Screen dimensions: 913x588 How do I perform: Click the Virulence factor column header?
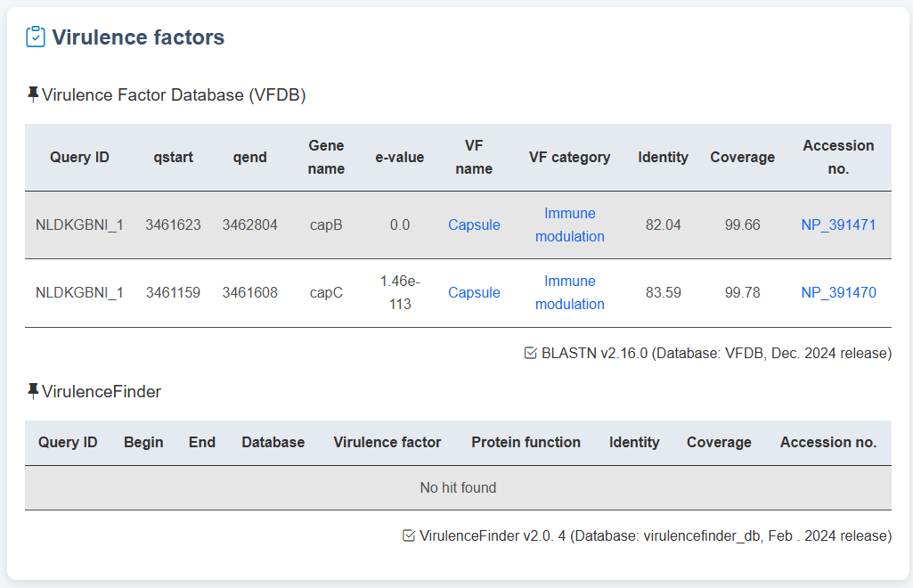pos(387,443)
